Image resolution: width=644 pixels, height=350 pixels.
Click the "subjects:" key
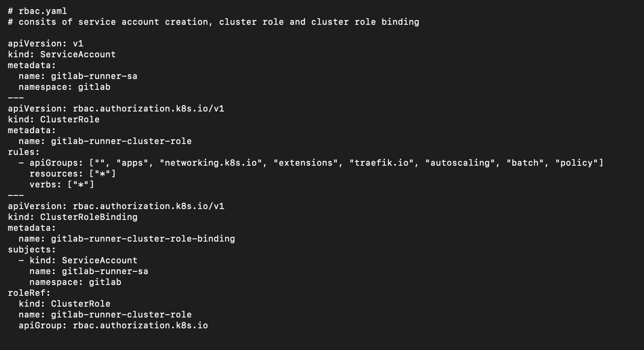coord(32,250)
